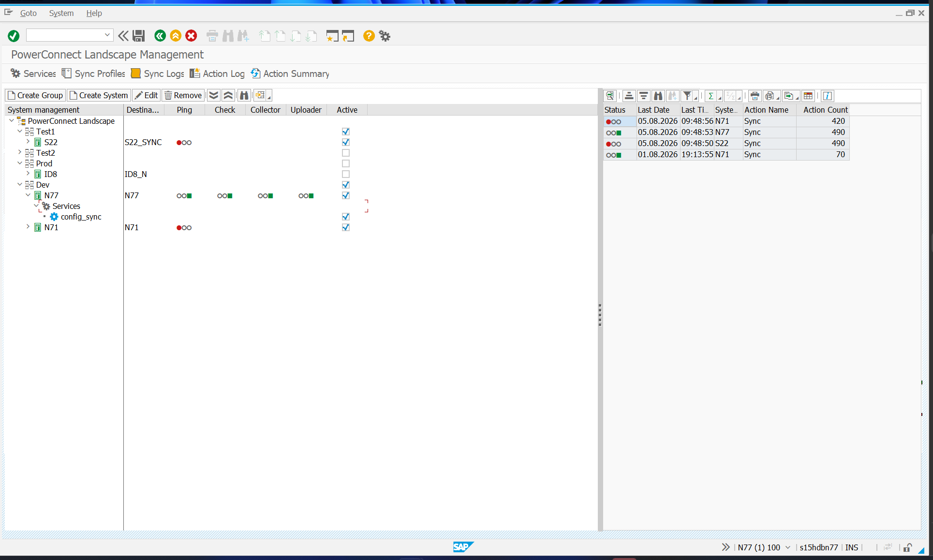Open the Action Summary
933x560 pixels.
tap(290, 74)
